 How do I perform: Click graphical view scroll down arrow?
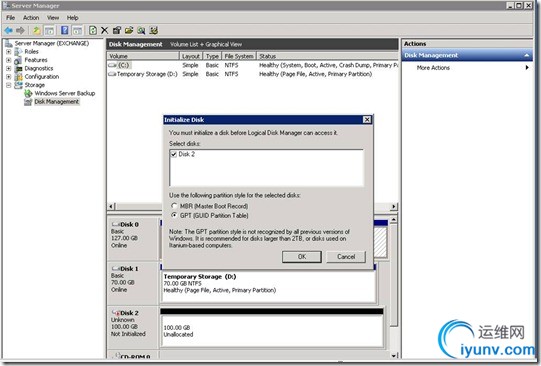tap(394, 355)
